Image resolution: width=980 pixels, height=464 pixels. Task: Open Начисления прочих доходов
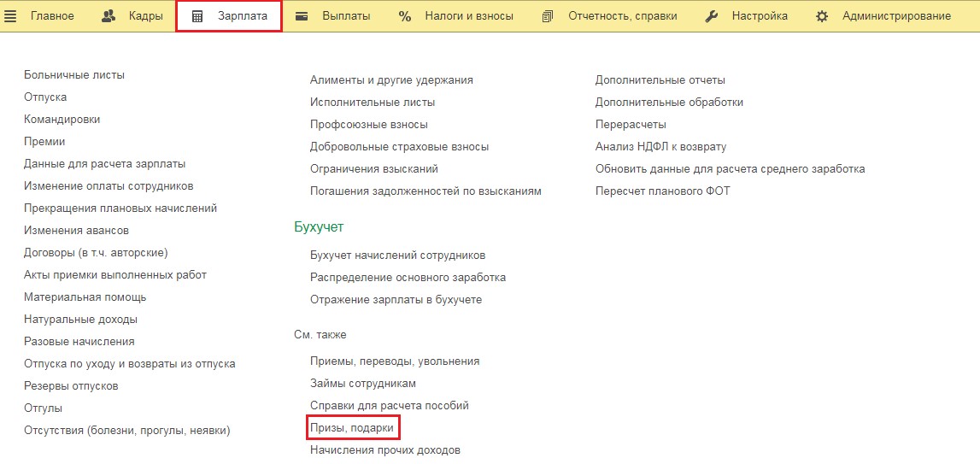coord(385,450)
